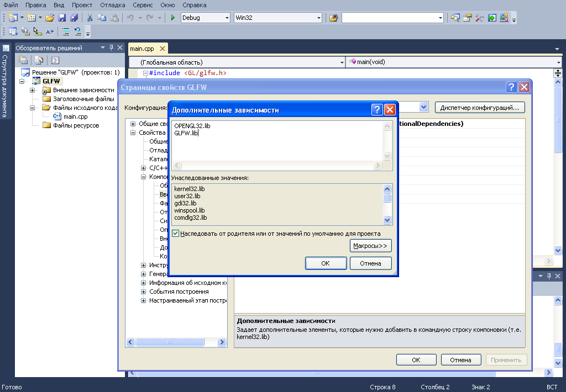Click the down arrow of the inherited values scrollbar
The height and width of the screenshot is (392, 566).
(x=387, y=220)
